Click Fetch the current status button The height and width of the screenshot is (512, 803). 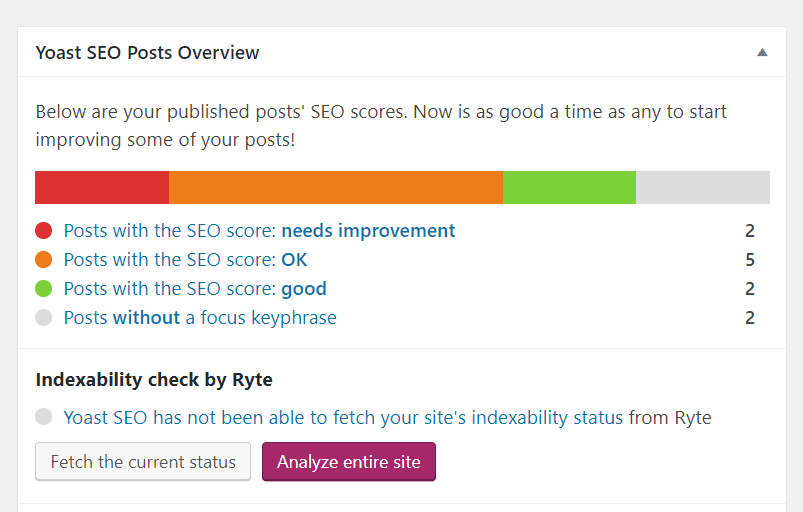[143, 462]
